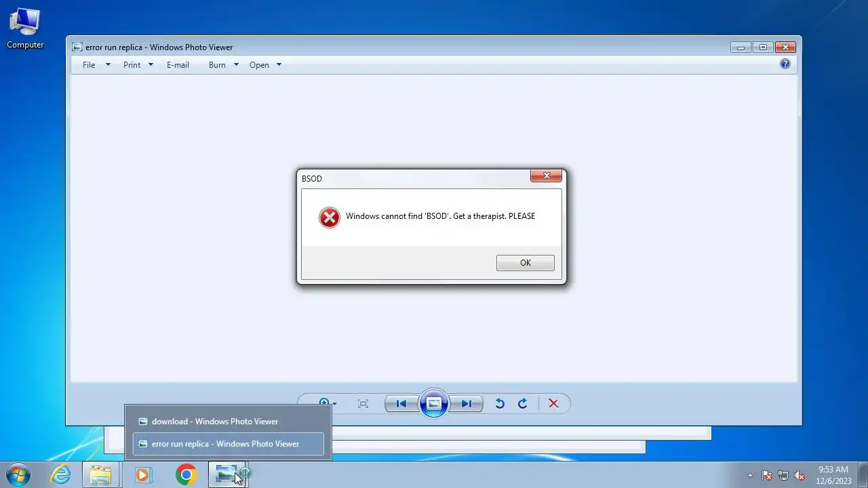
Task: Click the muted volume tray icon
Action: point(800,475)
